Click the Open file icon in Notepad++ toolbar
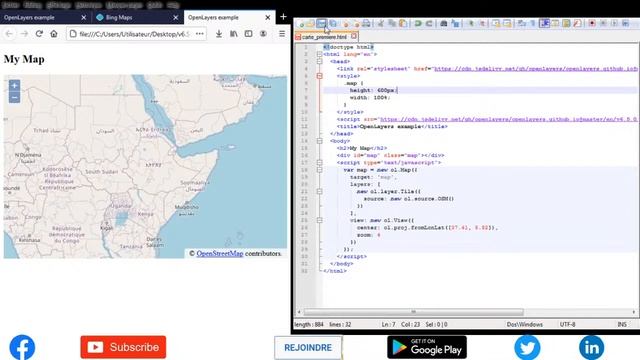The image size is (640, 360). coord(310,24)
